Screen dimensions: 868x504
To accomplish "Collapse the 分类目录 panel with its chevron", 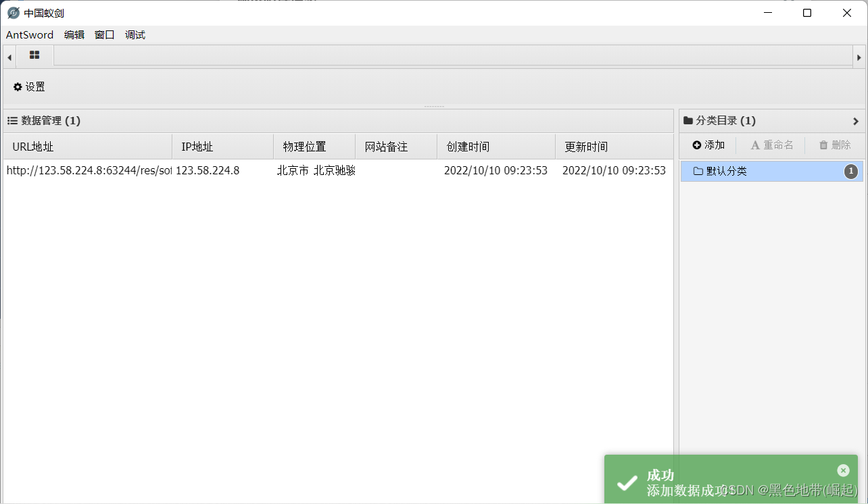I will 856,120.
